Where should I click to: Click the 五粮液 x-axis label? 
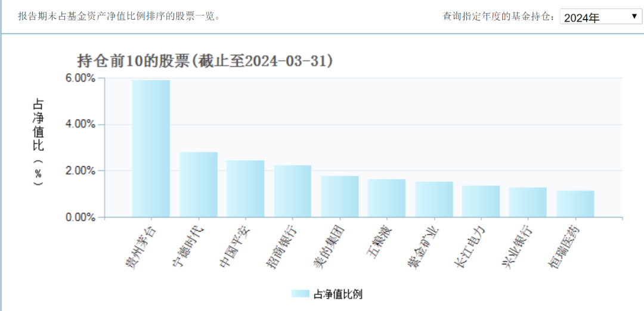[x=380, y=243]
